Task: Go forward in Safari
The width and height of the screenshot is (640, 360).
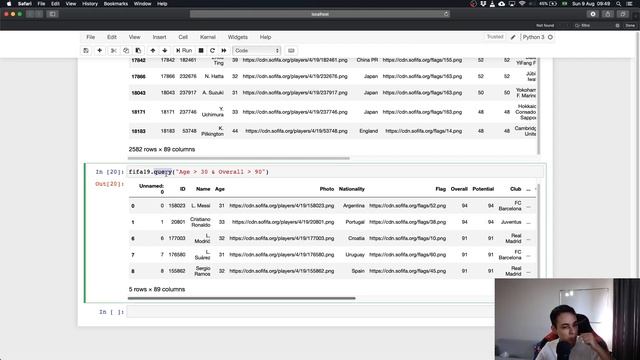Action: (x=39, y=14)
